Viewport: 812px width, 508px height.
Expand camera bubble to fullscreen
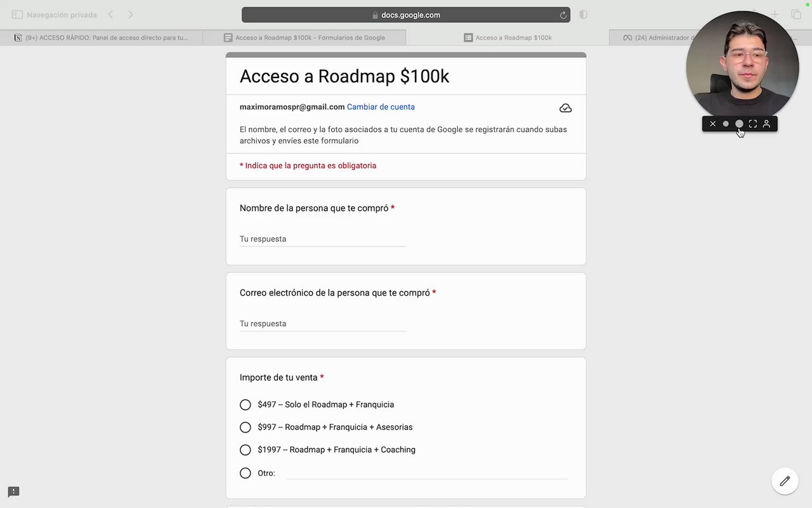[753, 124]
